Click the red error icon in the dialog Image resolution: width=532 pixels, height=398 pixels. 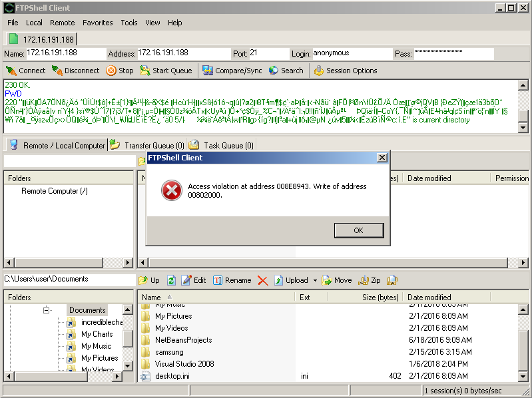coord(172,190)
